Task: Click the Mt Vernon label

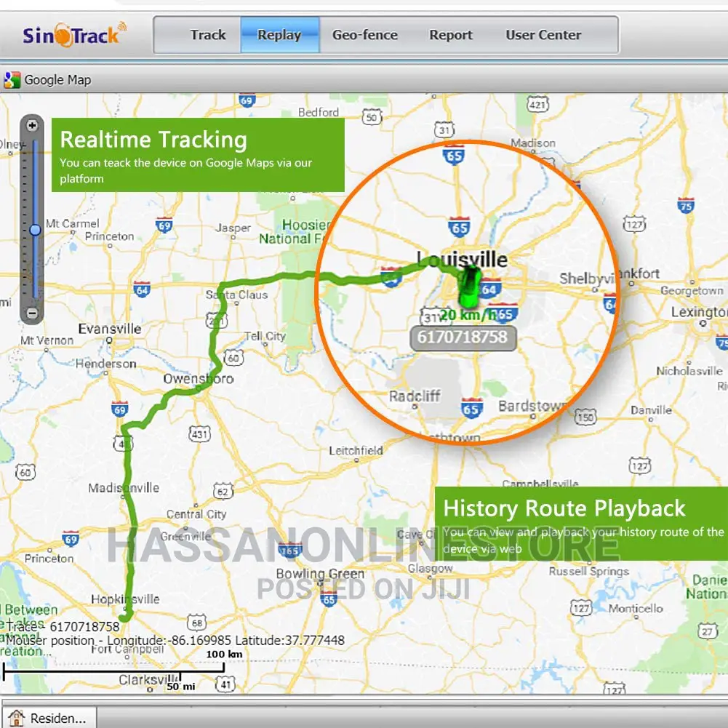Action: [47, 340]
